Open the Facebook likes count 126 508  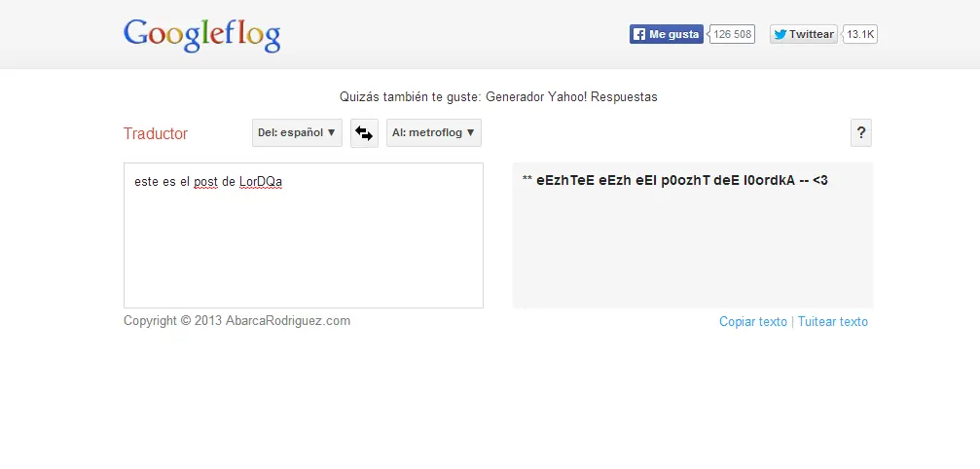pyautogui.click(x=732, y=34)
